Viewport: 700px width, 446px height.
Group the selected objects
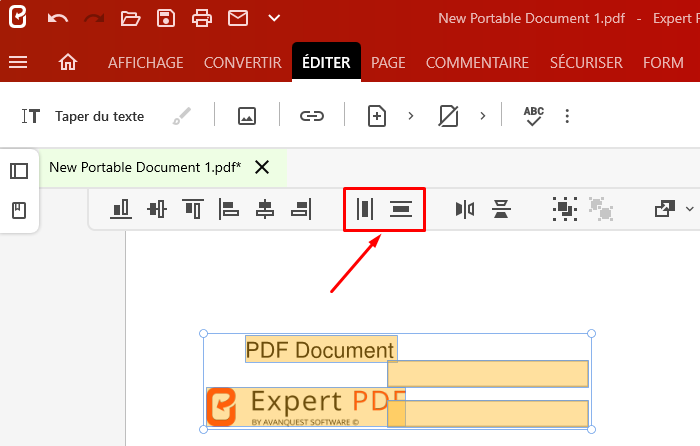(x=565, y=209)
